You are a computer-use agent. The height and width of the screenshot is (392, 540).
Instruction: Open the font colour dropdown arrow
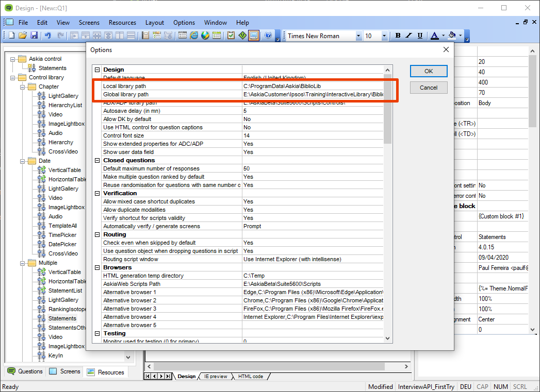tap(443, 36)
